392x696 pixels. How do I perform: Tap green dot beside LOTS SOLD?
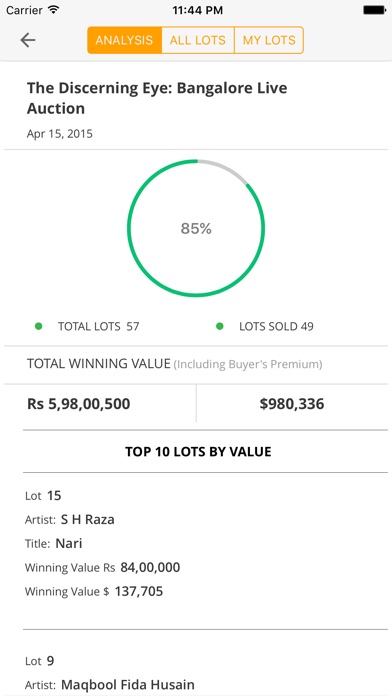pyautogui.click(x=219, y=326)
